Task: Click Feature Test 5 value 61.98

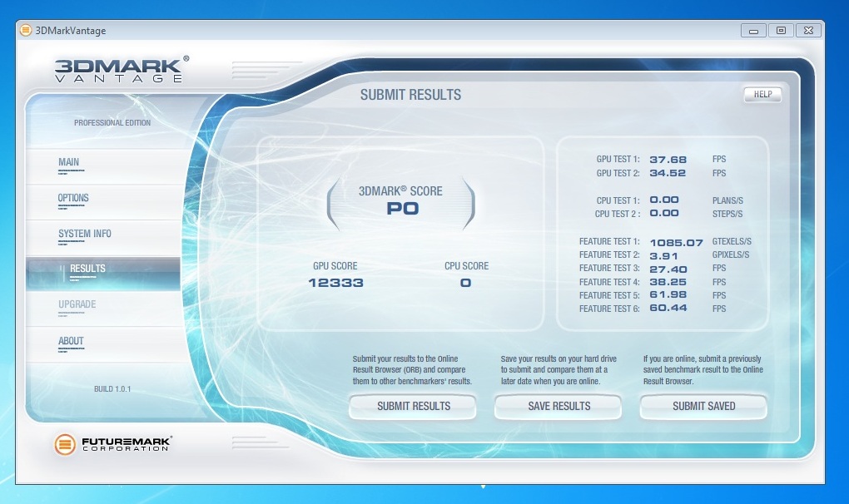Action: (668, 294)
